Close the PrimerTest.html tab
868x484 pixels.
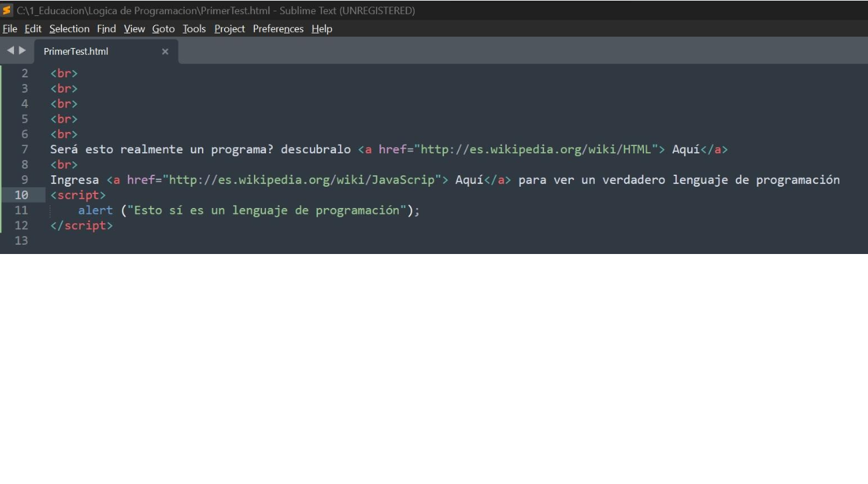(x=165, y=51)
